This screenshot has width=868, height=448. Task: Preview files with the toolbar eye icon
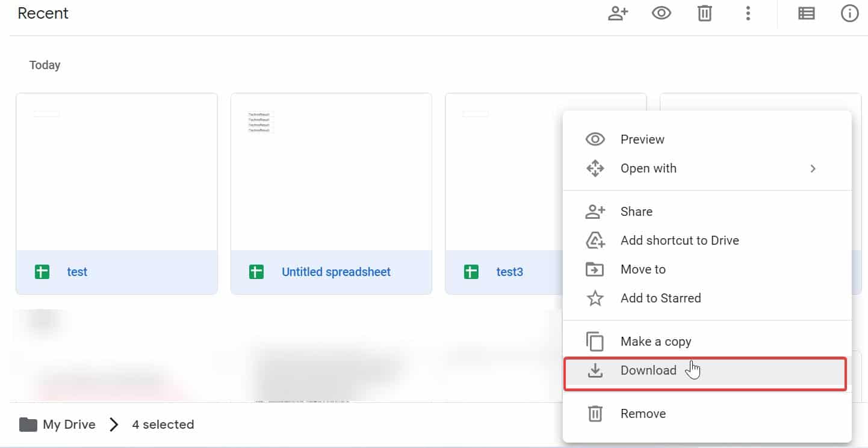(662, 13)
